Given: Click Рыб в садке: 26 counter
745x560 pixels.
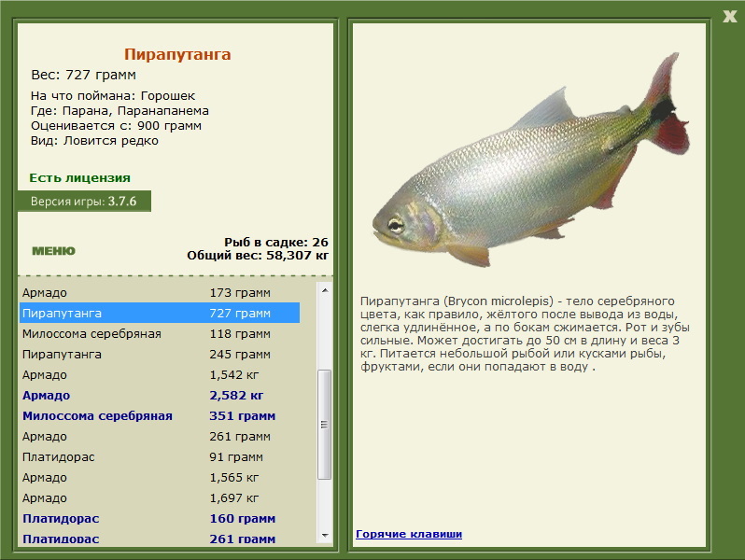Looking at the screenshot, I should coord(276,243).
